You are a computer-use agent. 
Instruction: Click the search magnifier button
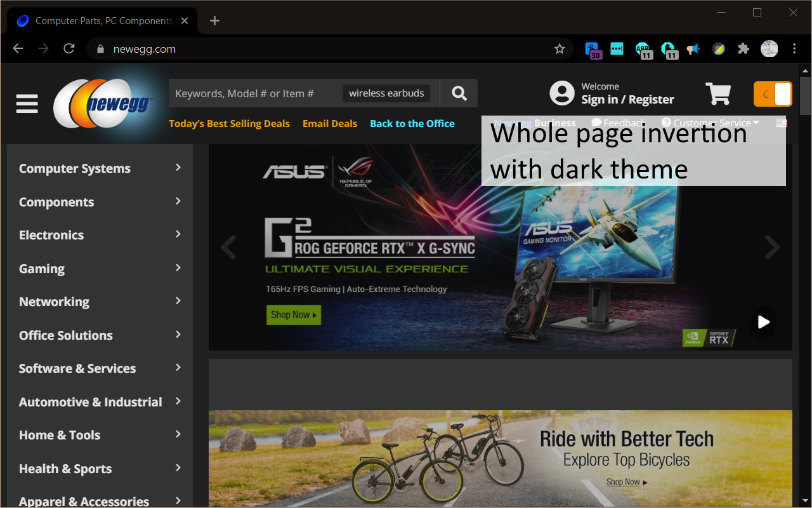(459, 93)
